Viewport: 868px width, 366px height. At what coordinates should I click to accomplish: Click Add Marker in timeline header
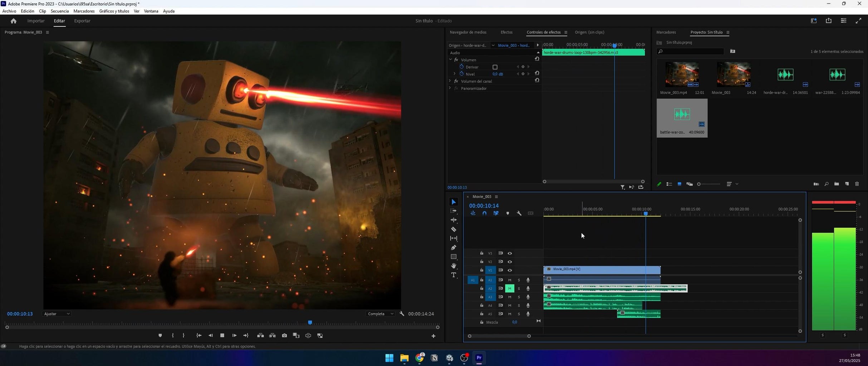(507, 213)
